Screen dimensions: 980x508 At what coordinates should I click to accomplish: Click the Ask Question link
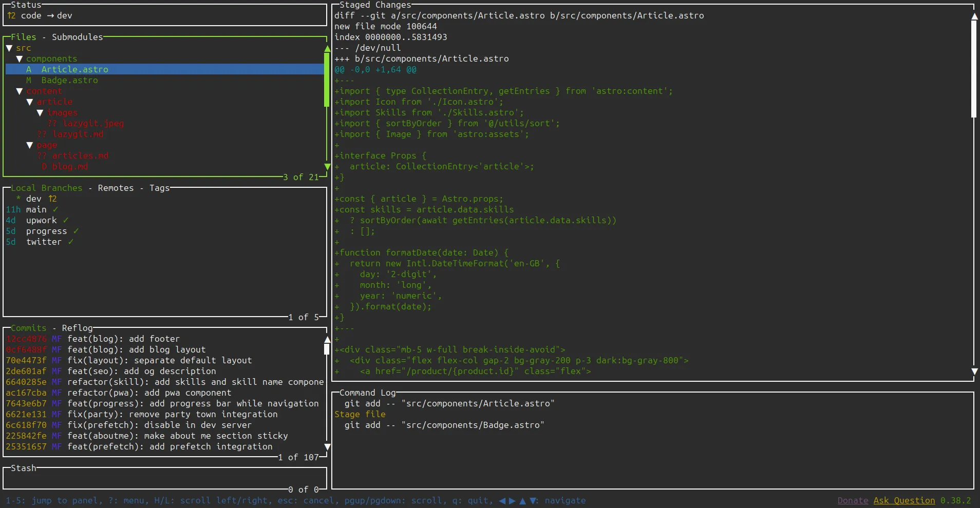[x=904, y=501]
